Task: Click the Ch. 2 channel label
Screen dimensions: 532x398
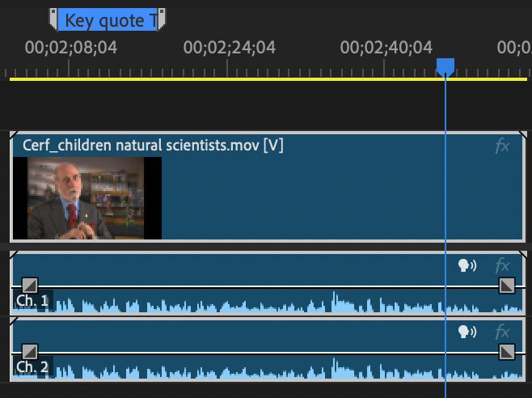Action: [32, 367]
